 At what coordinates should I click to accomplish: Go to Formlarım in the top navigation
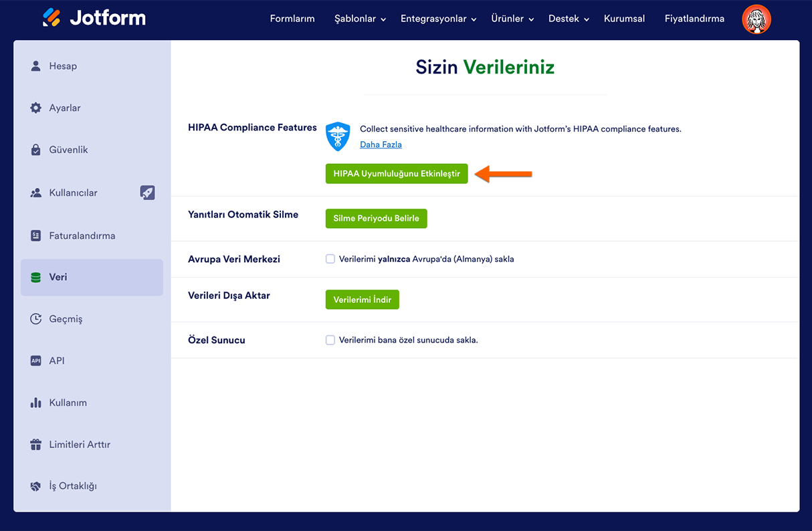[x=292, y=19]
